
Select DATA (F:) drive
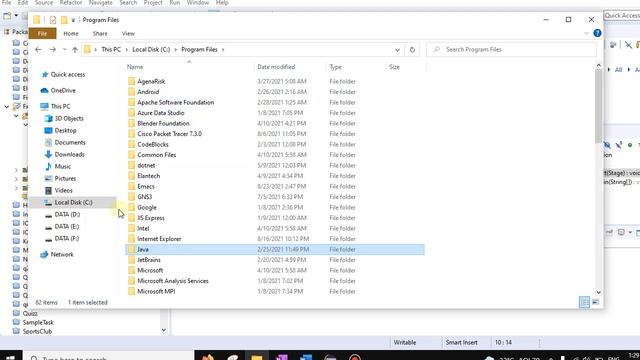[62, 238]
